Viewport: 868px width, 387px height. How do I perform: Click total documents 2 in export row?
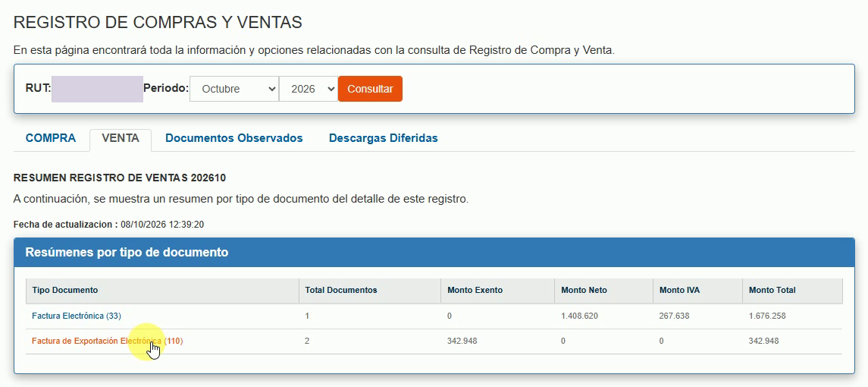point(307,341)
